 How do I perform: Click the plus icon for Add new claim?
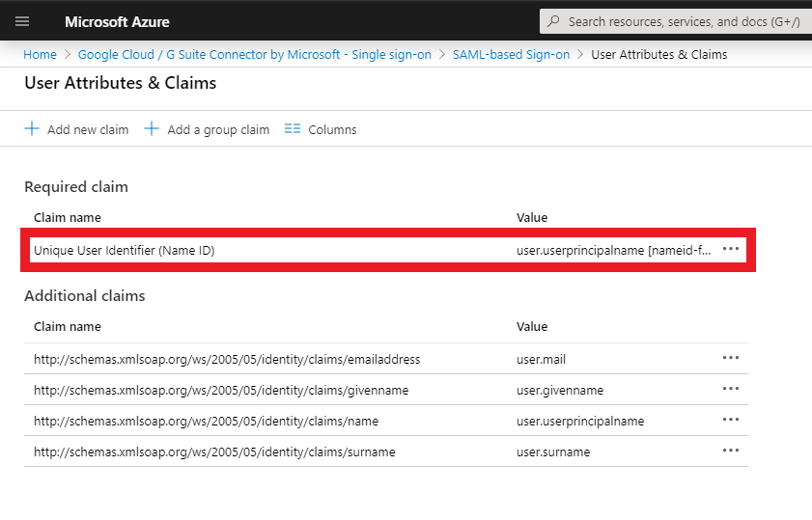point(33,129)
